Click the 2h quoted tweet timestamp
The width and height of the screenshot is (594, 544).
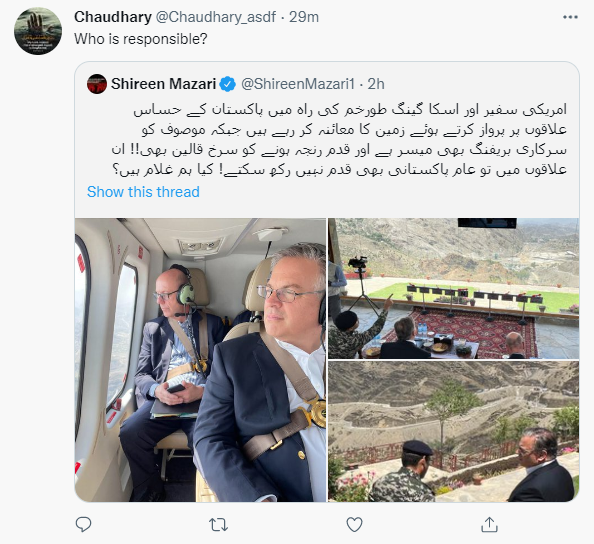click(x=376, y=84)
